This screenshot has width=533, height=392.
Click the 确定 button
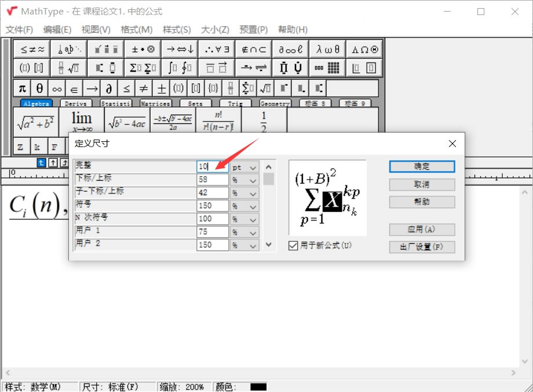422,166
